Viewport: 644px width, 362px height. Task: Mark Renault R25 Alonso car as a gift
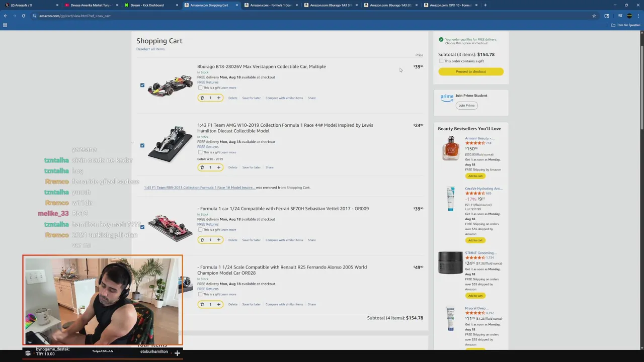200,294
